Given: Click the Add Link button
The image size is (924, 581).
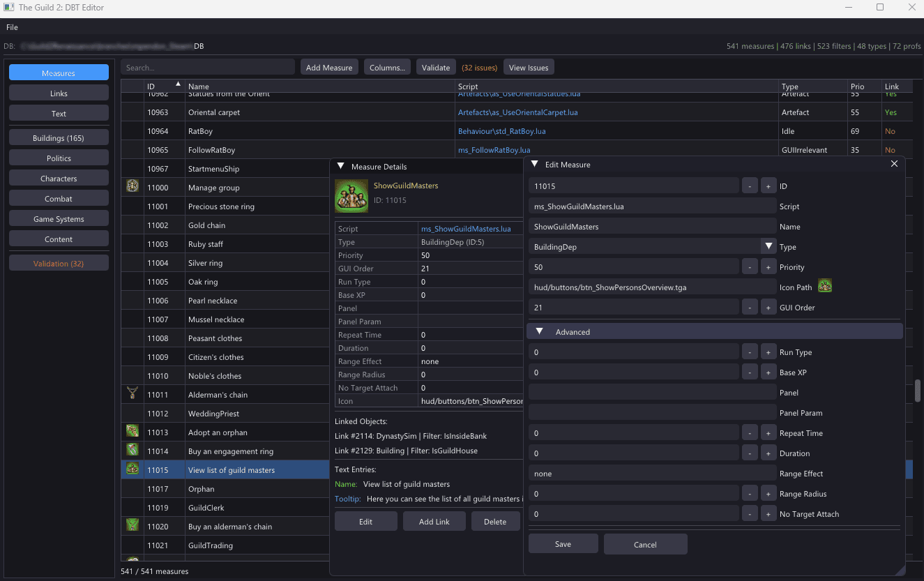Looking at the screenshot, I should [x=434, y=521].
